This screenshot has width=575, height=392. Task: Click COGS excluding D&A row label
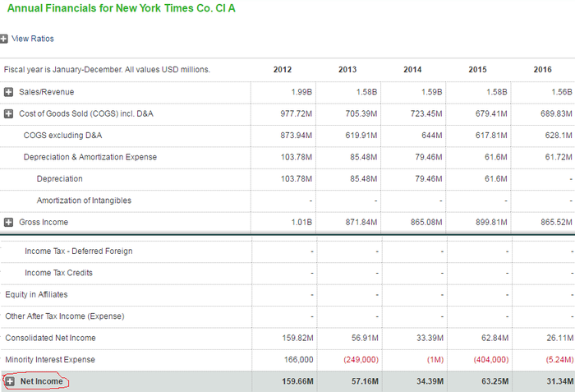click(62, 135)
